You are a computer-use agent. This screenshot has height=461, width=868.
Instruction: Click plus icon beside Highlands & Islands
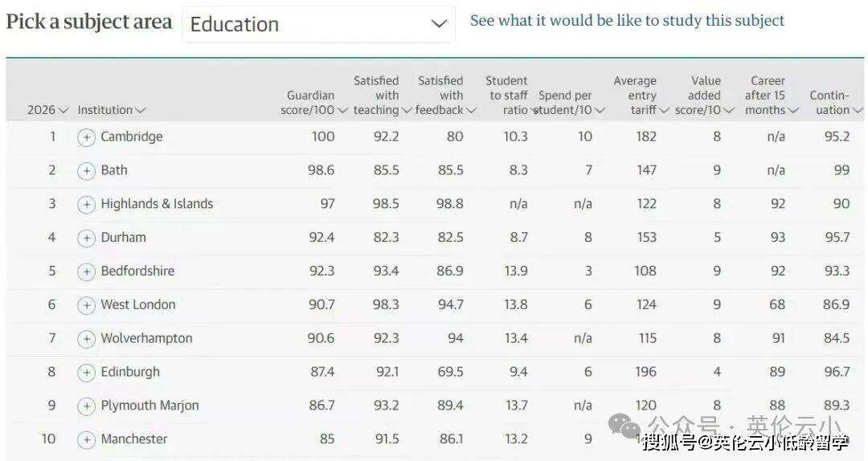pos(86,205)
